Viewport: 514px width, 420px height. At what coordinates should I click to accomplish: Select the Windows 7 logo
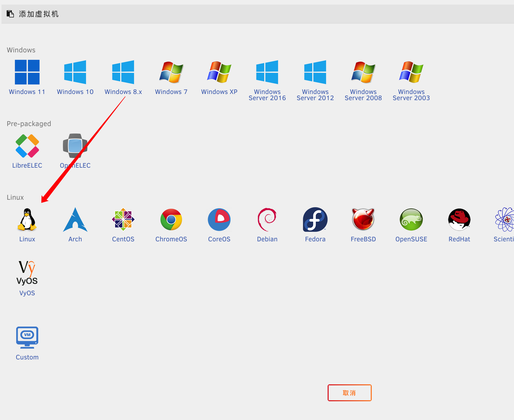click(171, 72)
